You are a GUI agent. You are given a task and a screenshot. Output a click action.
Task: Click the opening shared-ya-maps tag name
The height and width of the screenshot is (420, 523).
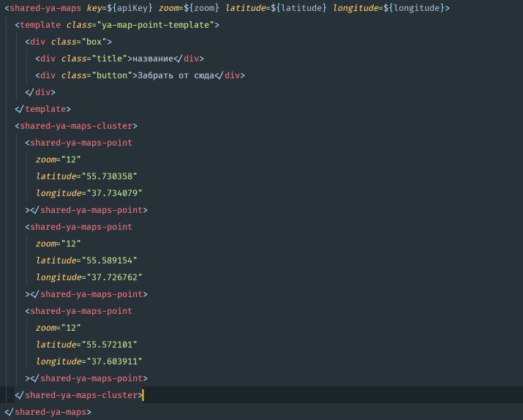click(45, 8)
